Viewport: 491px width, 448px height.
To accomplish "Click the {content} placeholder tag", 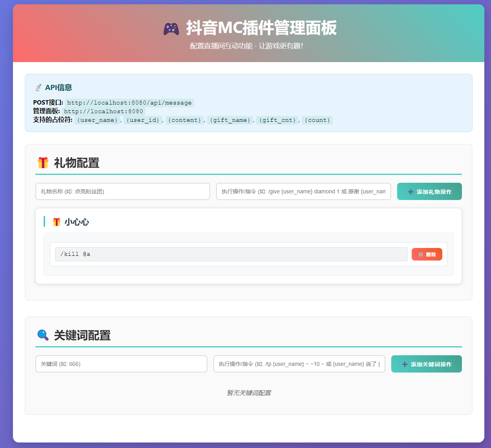I will click(184, 120).
